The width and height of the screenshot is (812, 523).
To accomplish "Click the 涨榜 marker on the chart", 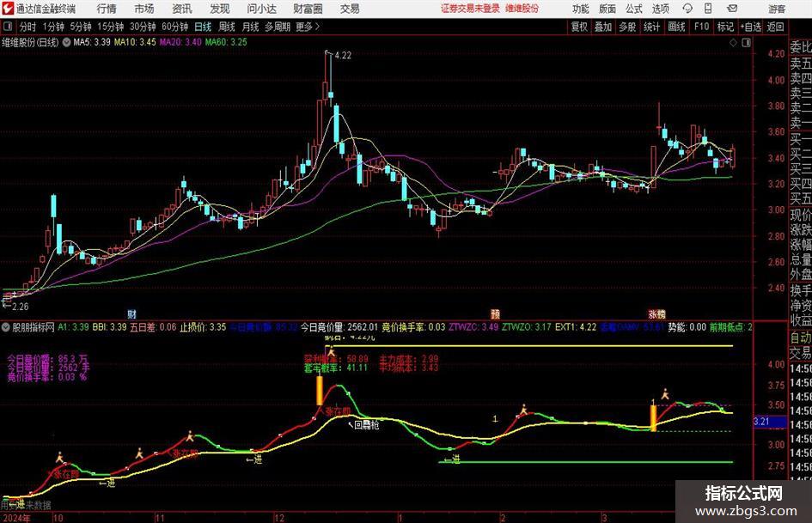I will 656,313.
